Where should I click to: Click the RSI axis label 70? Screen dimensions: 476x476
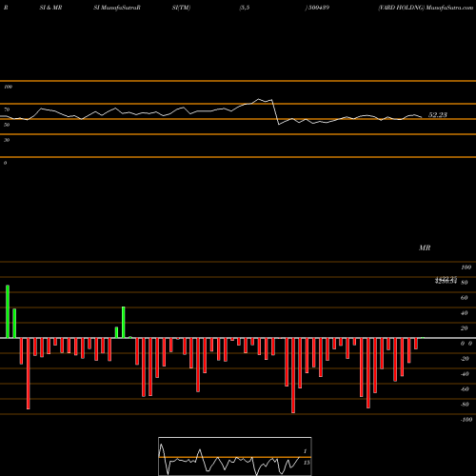7,109
